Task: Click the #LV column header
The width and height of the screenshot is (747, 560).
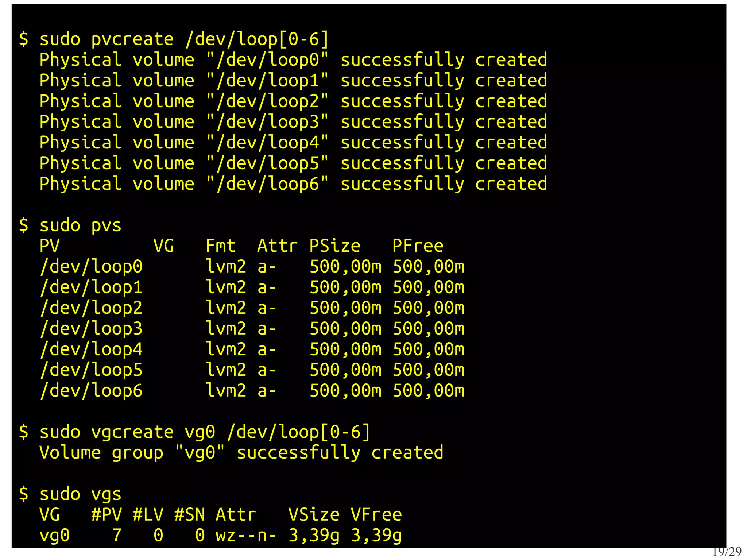Action: tap(148, 515)
